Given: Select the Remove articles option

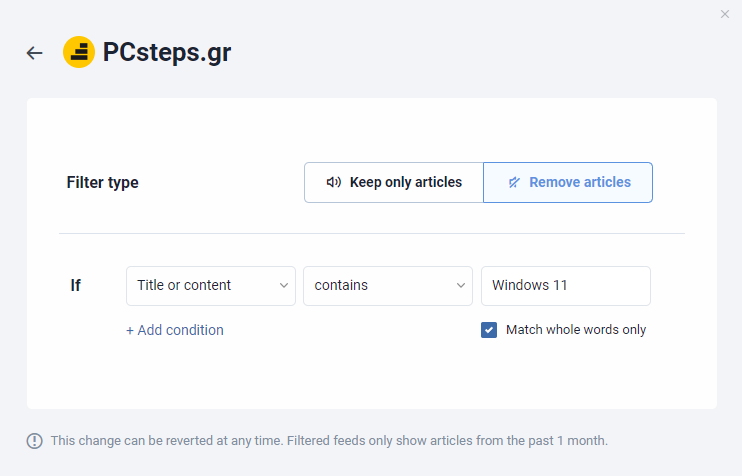Looking at the screenshot, I should [568, 183].
